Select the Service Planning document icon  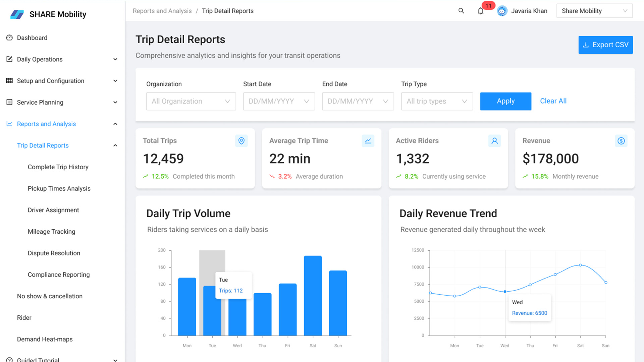click(9, 102)
